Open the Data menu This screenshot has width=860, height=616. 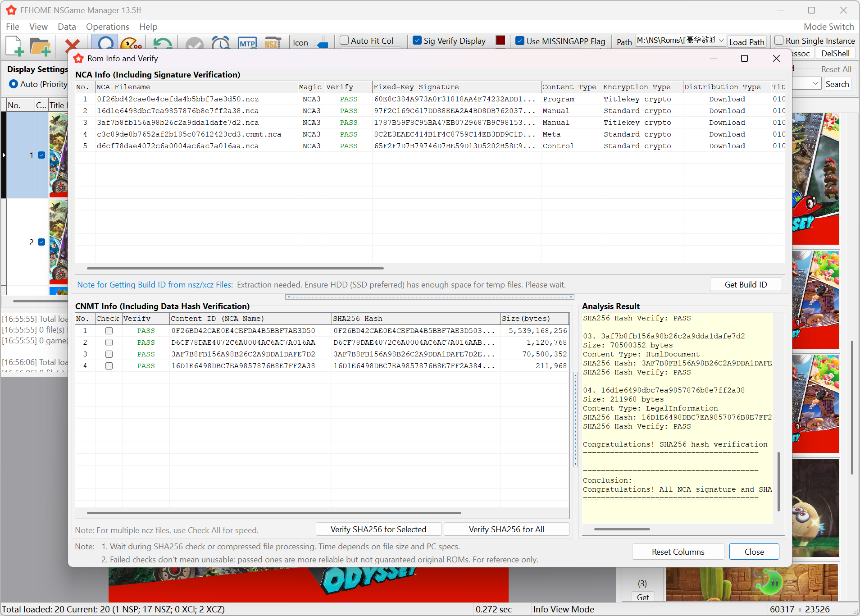[67, 27]
